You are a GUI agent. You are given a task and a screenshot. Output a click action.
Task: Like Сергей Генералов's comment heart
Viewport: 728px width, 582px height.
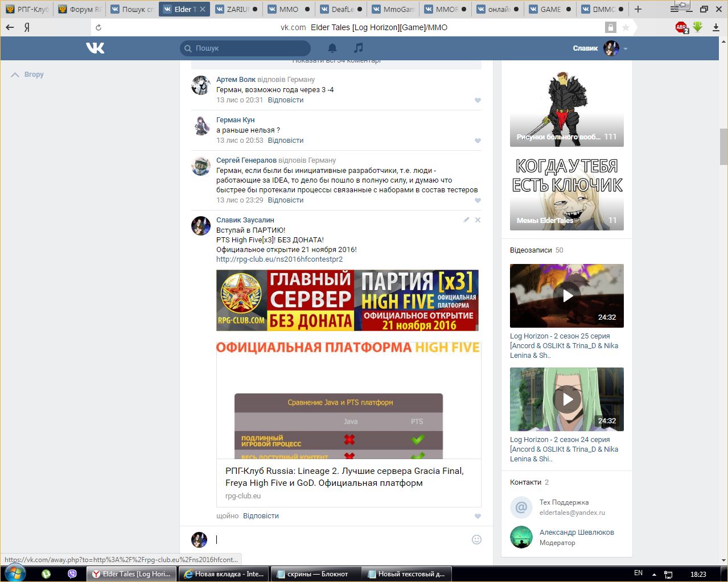tap(478, 200)
